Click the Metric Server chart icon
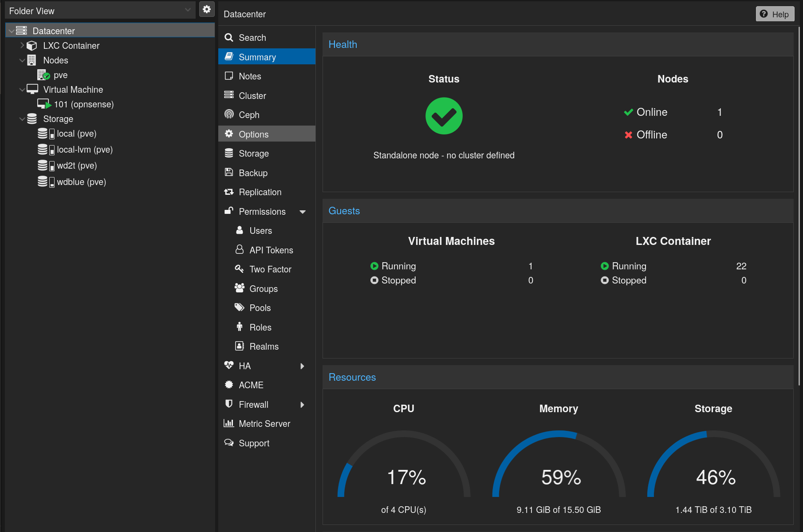Image resolution: width=803 pixels, height=532 pixels. (x=229, y=423)
